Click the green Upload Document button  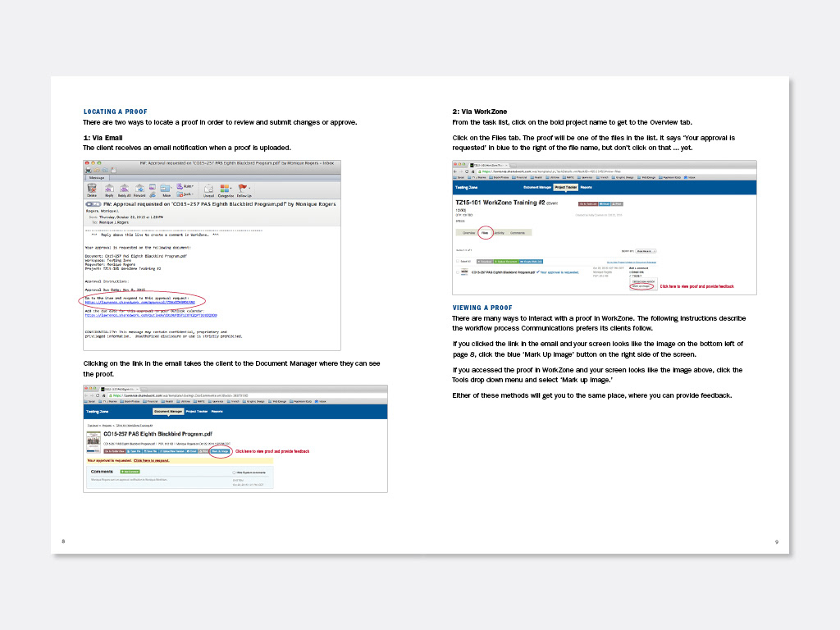click(506, 262)
